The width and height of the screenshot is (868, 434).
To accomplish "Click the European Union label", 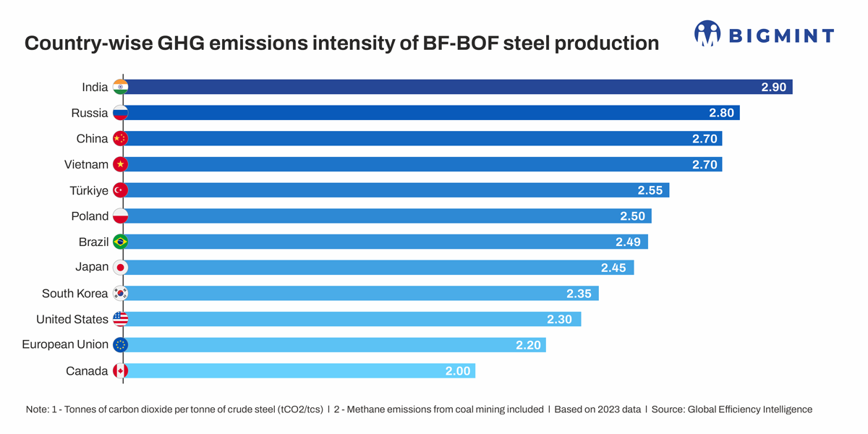I will (x=65, y=344).
